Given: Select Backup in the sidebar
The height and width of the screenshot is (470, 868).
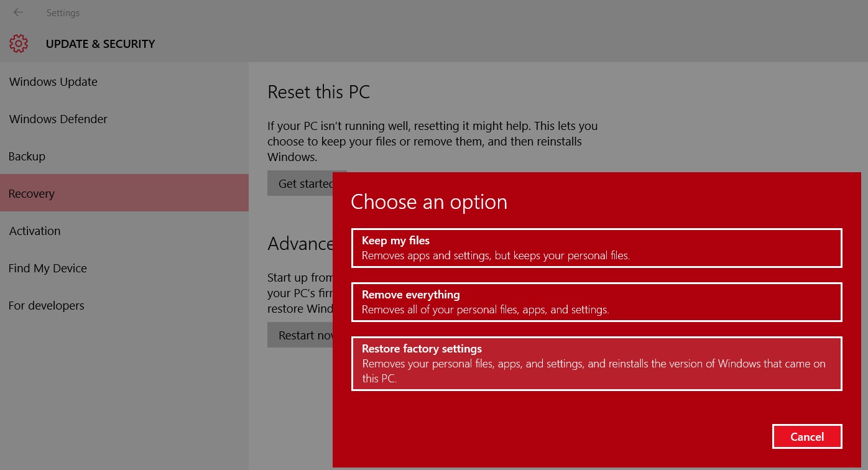Looking at the screenshot, I should 27,156.
